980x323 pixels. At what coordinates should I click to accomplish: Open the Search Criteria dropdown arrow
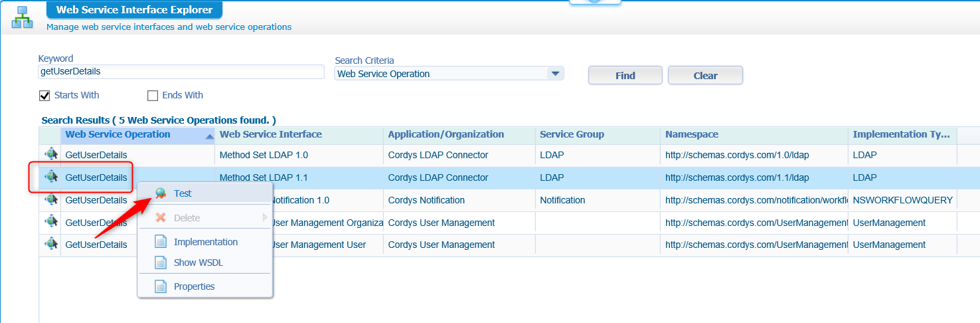[555, 74]
